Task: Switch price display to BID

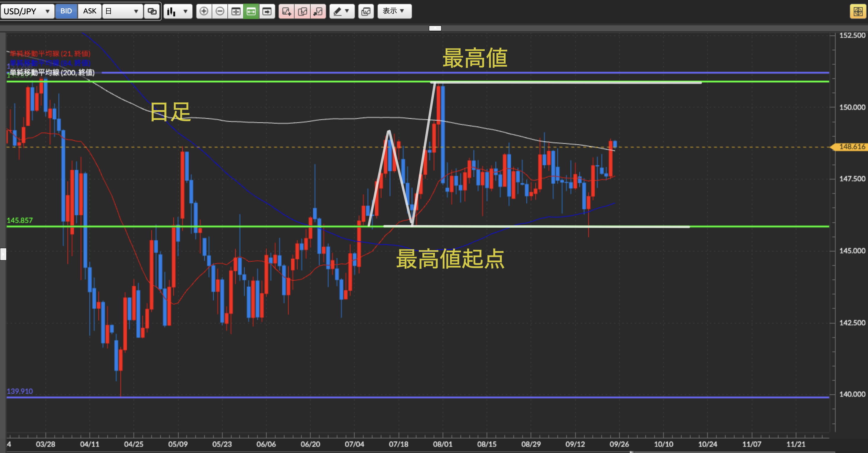Action: 66,11
